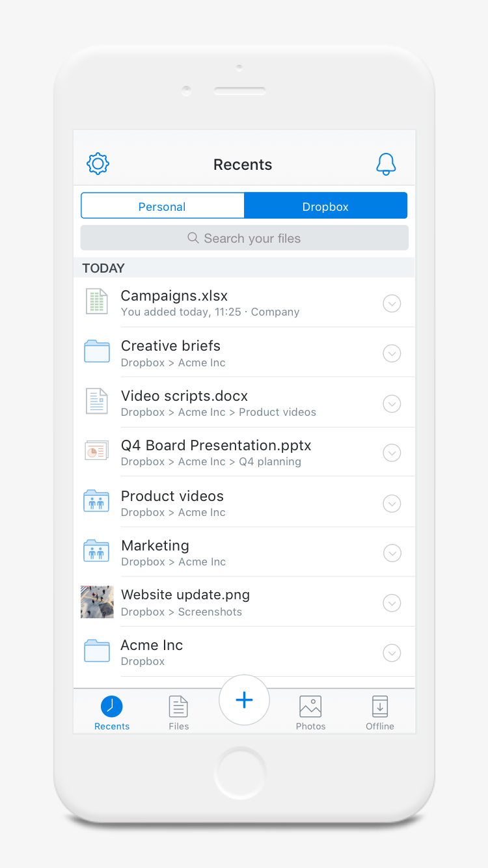Click the path 'Dropbox > Acme Inc > Product videos'

(x=219, y=412)
